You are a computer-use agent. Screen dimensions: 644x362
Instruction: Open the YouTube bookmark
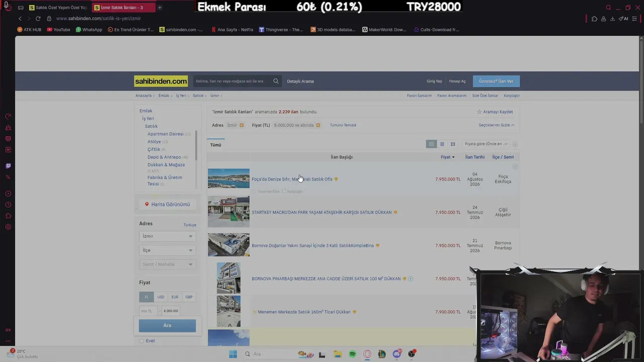[58, 30]
